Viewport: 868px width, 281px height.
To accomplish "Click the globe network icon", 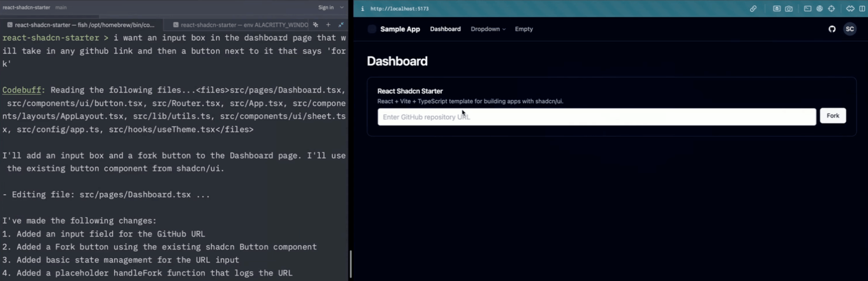I will tap(820, 9).
